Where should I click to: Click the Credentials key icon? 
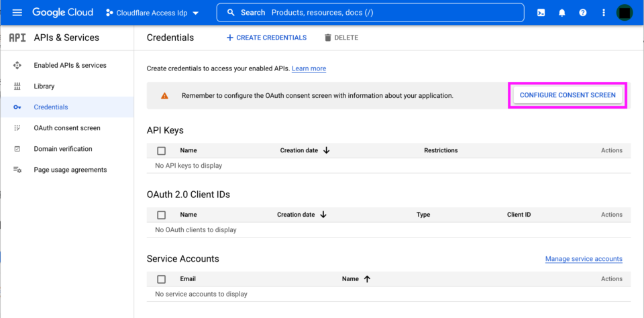(x=17, y=107)
